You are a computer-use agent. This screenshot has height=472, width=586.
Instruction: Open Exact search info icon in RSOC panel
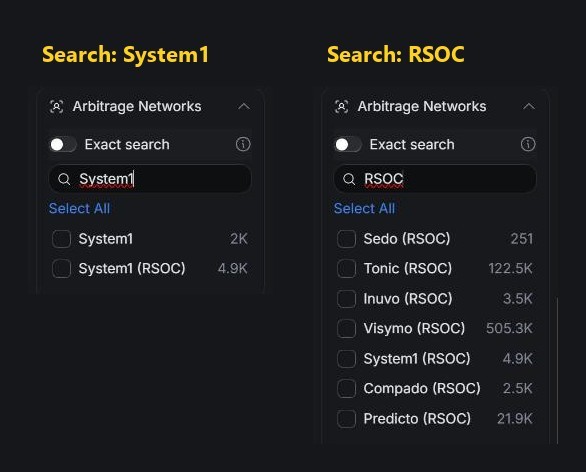tap(528, 144)
